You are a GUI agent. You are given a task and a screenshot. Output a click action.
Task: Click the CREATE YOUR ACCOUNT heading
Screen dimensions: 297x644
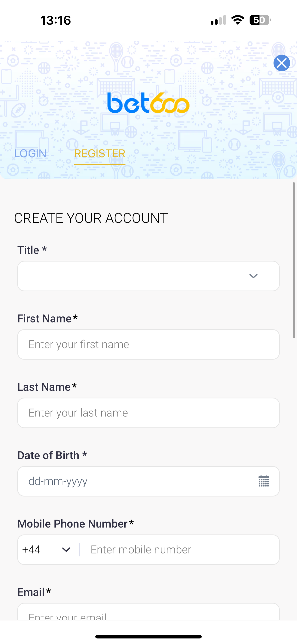91,217
